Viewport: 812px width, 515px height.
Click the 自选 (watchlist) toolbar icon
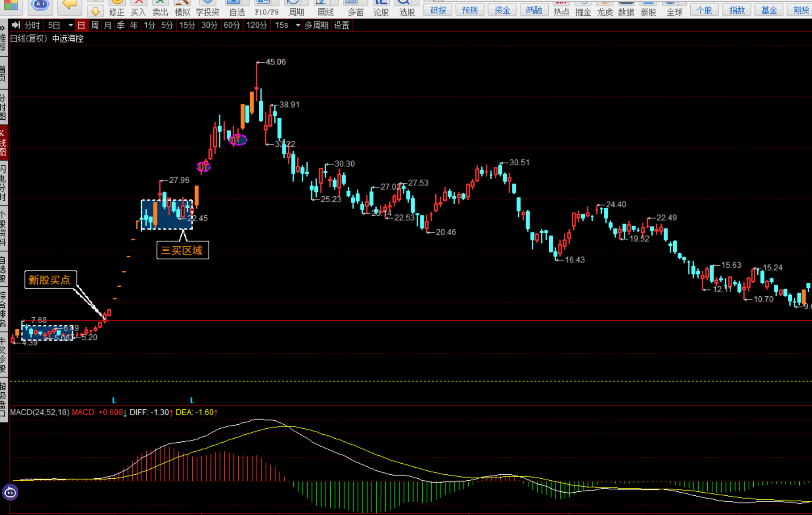point(237,8)
